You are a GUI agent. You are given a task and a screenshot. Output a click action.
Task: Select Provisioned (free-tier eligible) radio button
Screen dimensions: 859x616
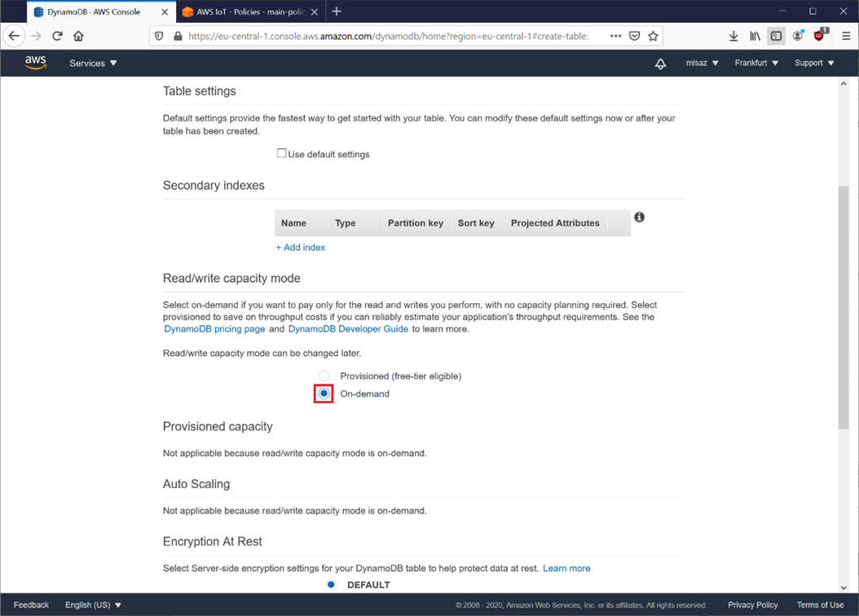(x=324, y=376)
